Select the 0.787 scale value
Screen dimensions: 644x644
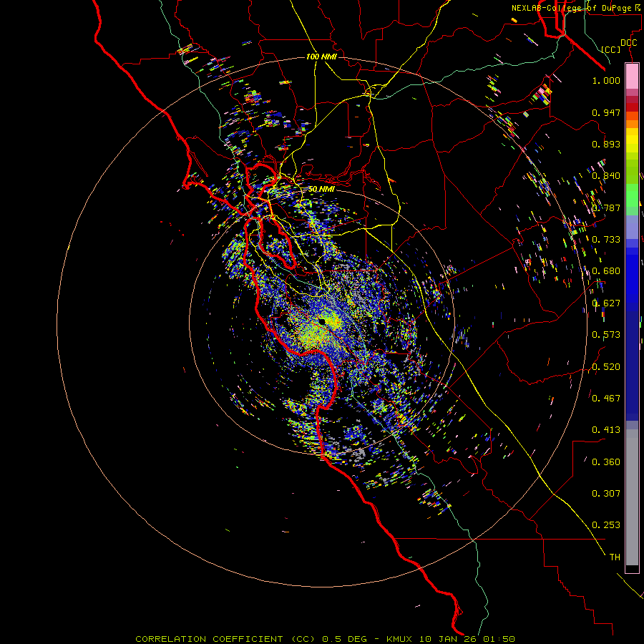[606, 208]
